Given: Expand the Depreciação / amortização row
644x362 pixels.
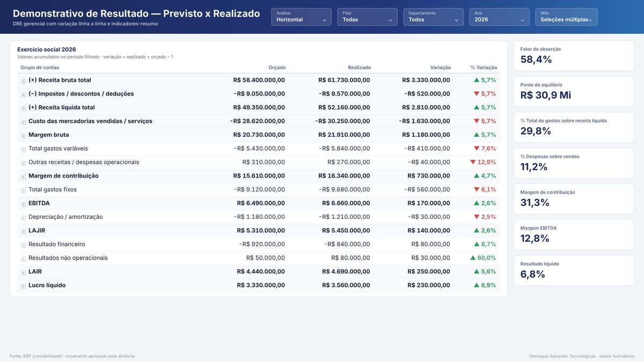Looking at the screenshot, I should [24, 218].
